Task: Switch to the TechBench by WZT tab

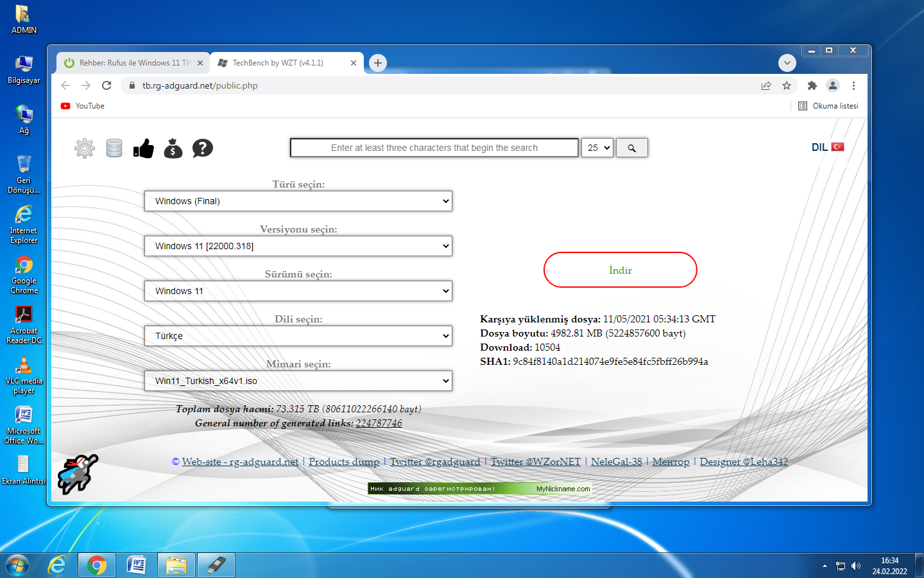Action: click(x=287, y=63)
